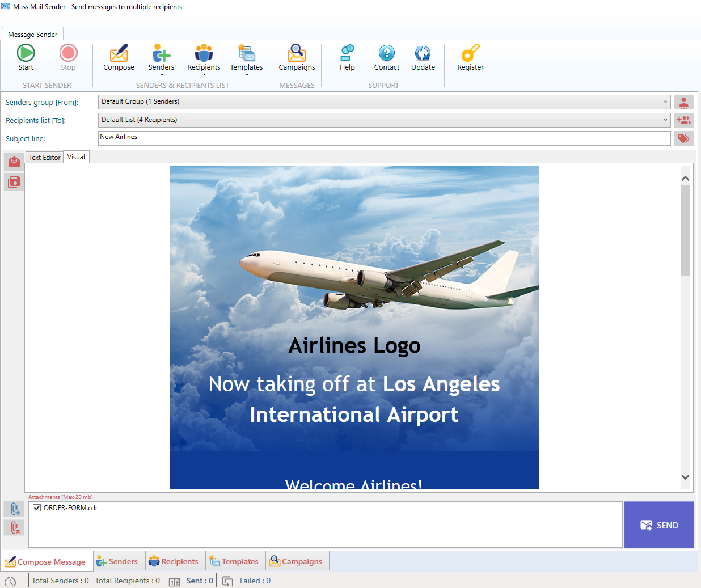Click Failed : 0 status text
The height and width of the screenshot is (588, 701).
(255, 581)
